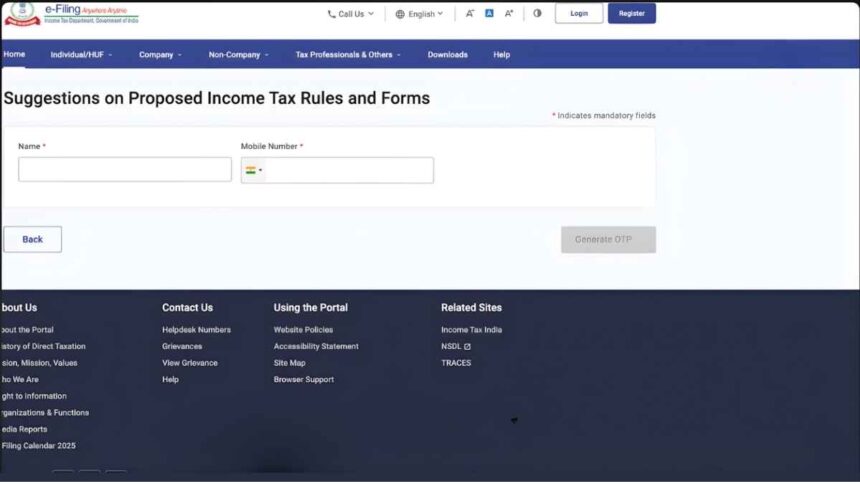Open View Grievance footer link
This screenshot has width=860, height=484.
(x=190, y=363)
